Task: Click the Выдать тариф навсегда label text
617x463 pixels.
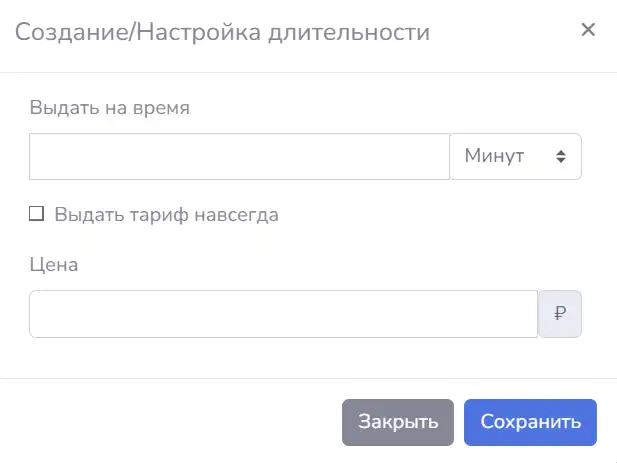Action: (x=166, y=215)
